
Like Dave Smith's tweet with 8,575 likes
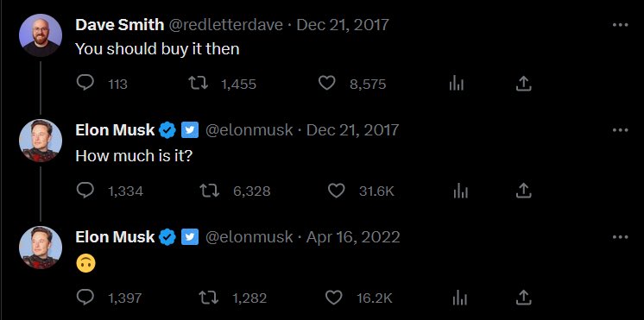coord(327,84)
